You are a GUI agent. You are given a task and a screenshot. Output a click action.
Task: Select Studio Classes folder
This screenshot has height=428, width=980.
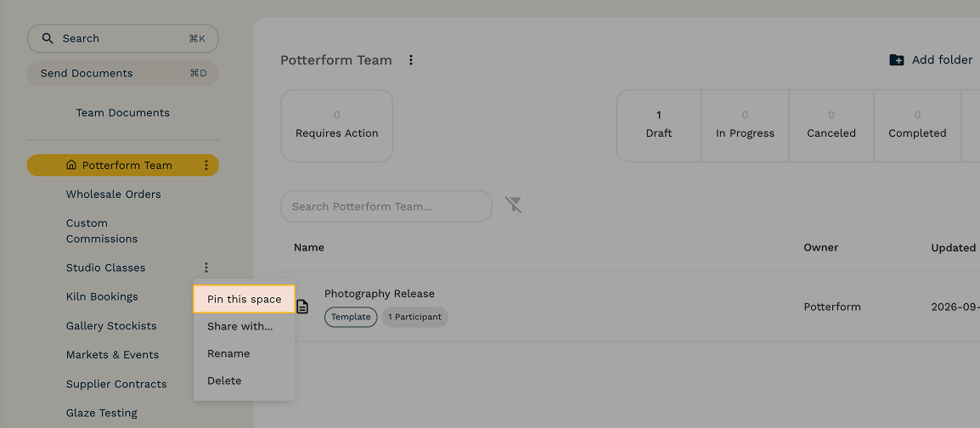click(105, 267)
